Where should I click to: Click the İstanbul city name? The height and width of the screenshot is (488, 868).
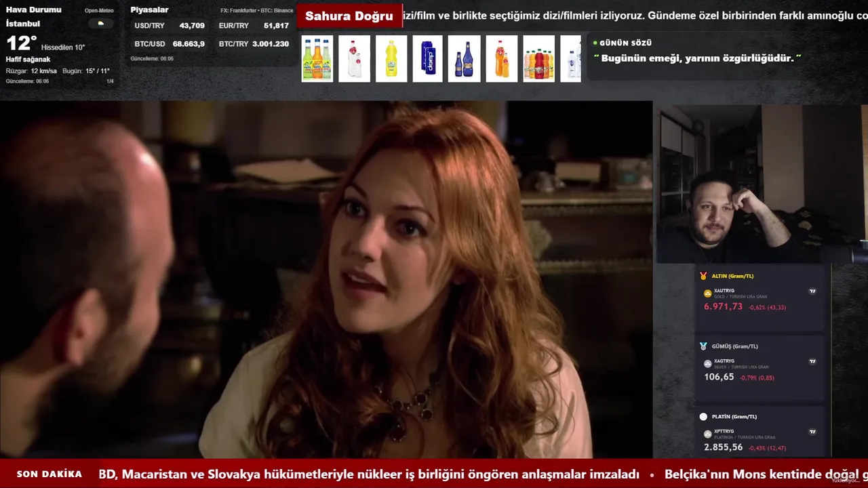click(23, 23)
